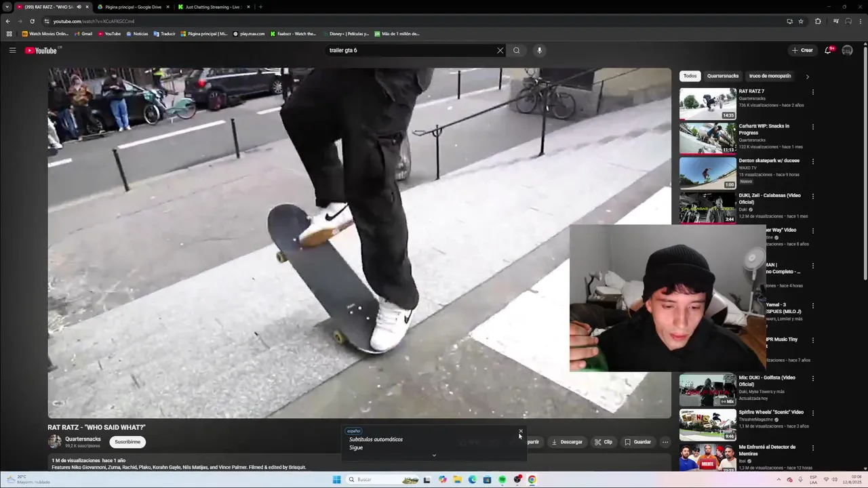Open Chrome profile avatar in toolbar
Screen dimensions: 868x488
(x=848, y=21)
